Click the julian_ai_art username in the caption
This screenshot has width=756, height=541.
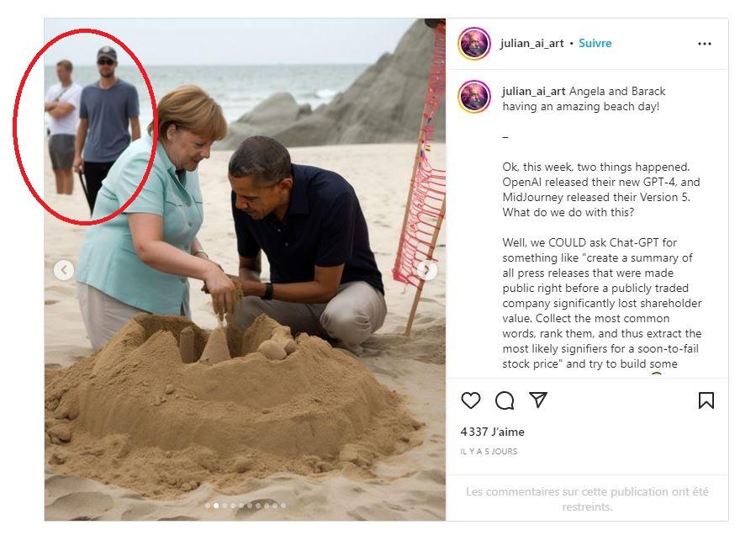coord(534,91)
